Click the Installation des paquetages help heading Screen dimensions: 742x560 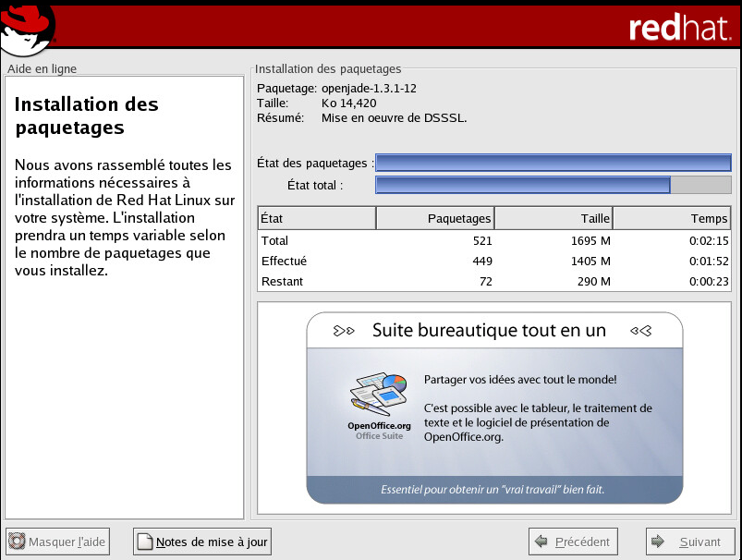(x=87, y=116)
